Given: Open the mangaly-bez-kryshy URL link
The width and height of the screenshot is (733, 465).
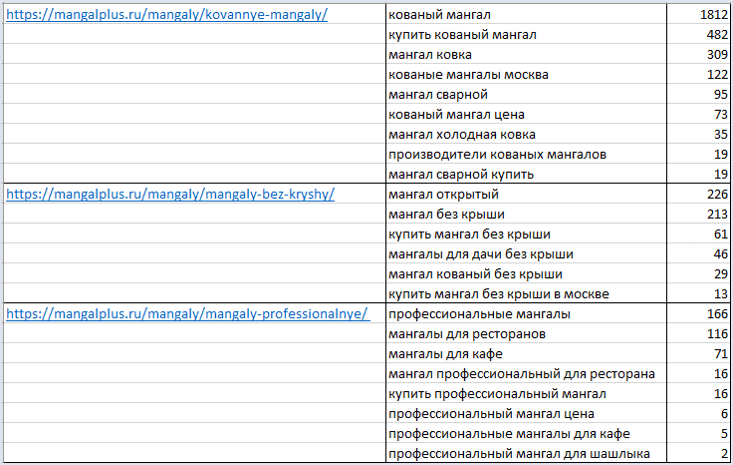Looking at the screenshot, I should click(x=170, y=194).
